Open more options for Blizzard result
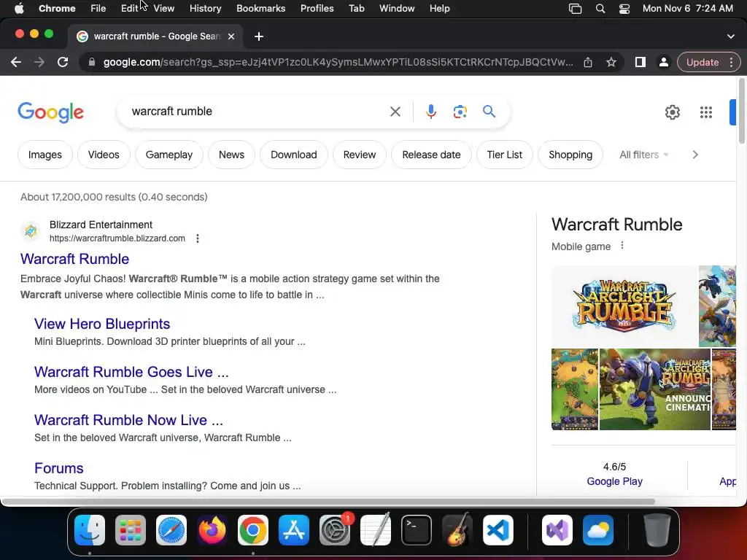 tap(198, 238)
